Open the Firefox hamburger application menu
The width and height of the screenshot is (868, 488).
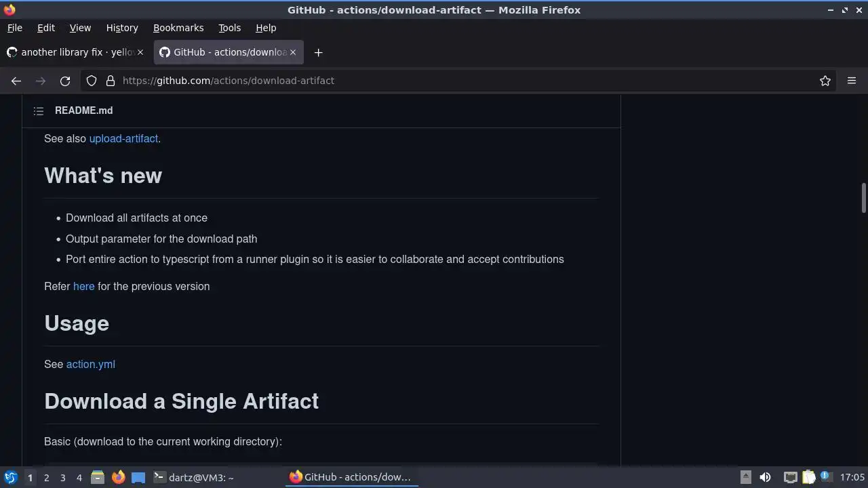pos(852,81)
